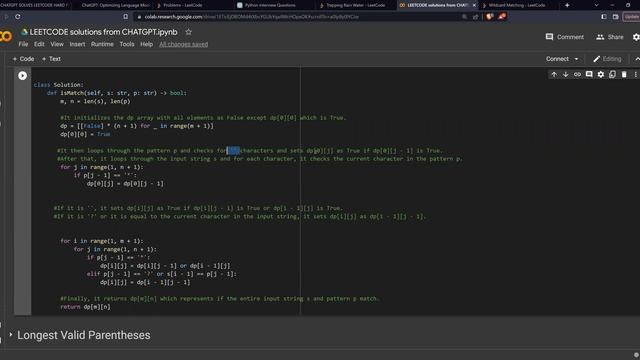Screen dimensions: 640x360
Task: Click the browser Update button
Action: click(631, 17)
